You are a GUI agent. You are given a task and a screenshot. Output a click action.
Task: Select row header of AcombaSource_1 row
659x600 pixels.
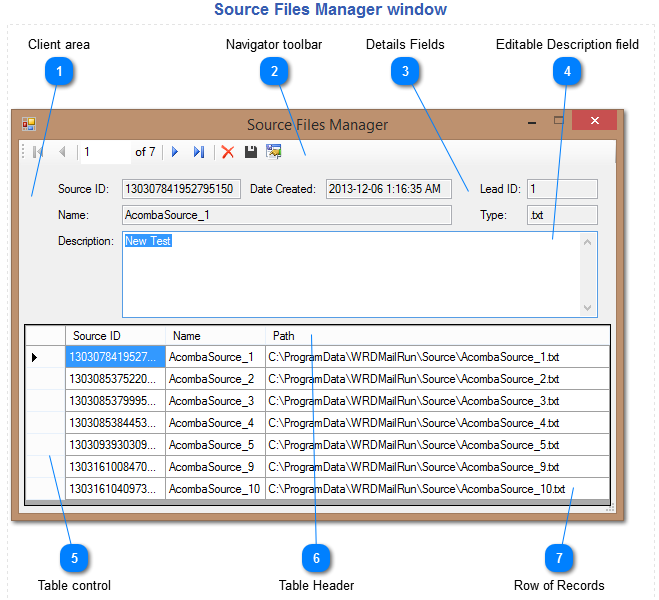(45, 357)
